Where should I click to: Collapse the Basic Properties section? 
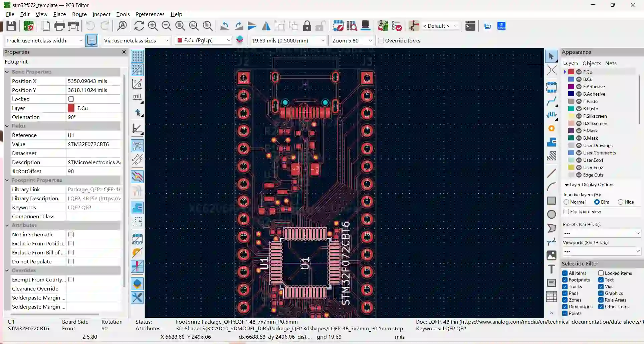pyautogui.click(x=7, y=72)
